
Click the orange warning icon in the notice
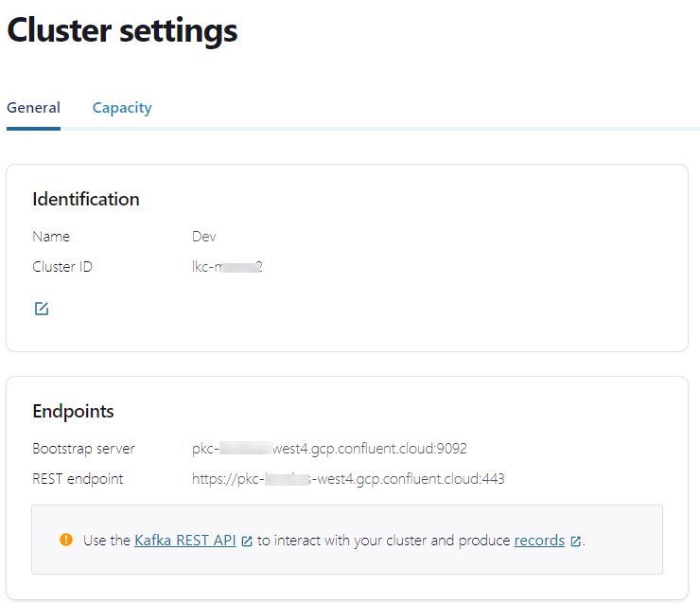pos(66,540)
